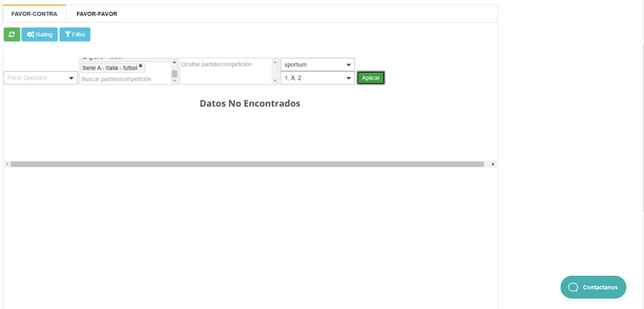Image resolution: width=644 pixels, height=309 pixels.
Task: Click the Datos No Encontrados message
Action: coord(250,103)
